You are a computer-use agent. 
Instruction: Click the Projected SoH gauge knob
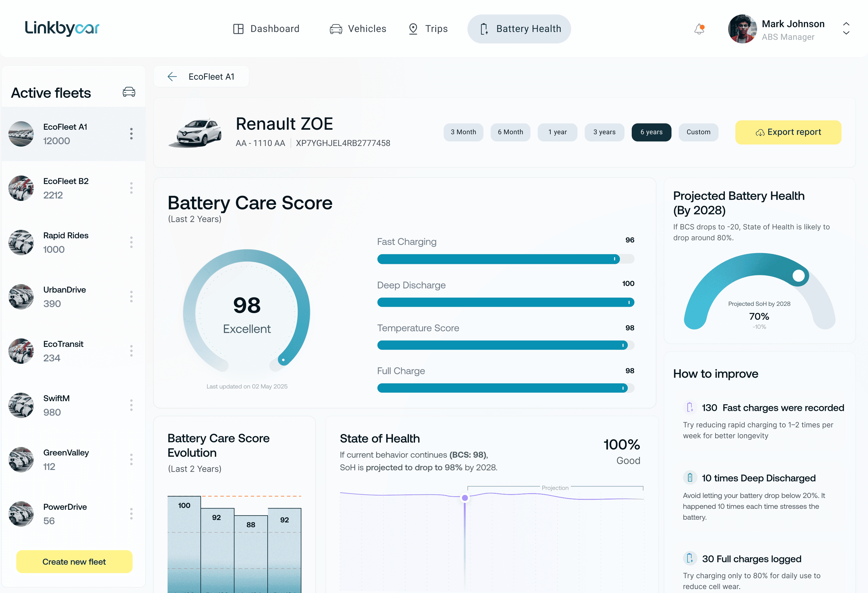[x=799, y=276]
